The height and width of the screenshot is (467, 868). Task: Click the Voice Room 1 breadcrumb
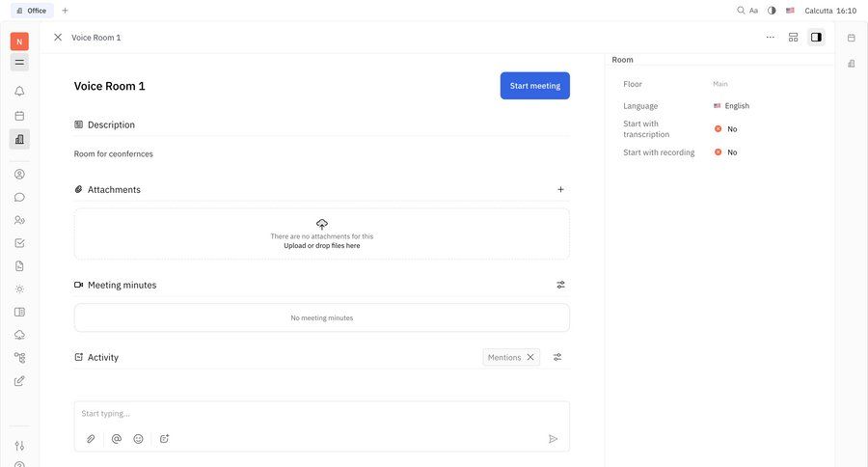point(95,37)
